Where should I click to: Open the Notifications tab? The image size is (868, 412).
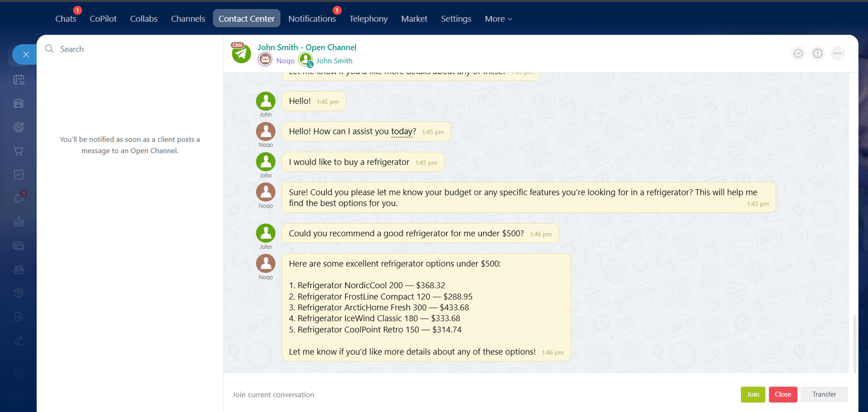pos(312,19)
